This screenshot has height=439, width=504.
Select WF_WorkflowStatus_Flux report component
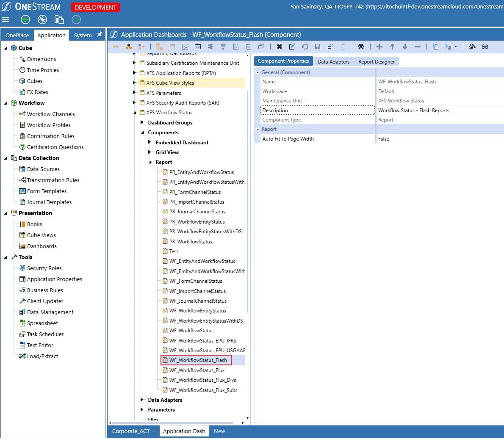click(x=197, y=370)
